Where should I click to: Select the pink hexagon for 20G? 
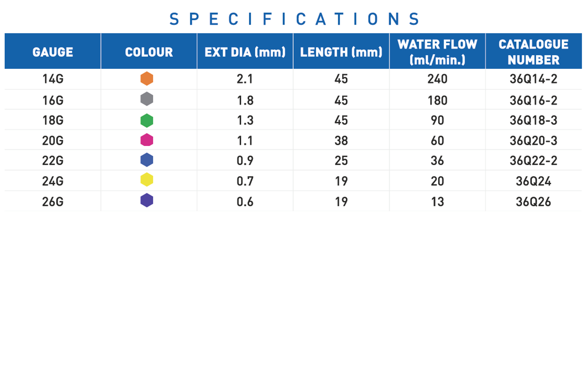(x=147, y=140)
